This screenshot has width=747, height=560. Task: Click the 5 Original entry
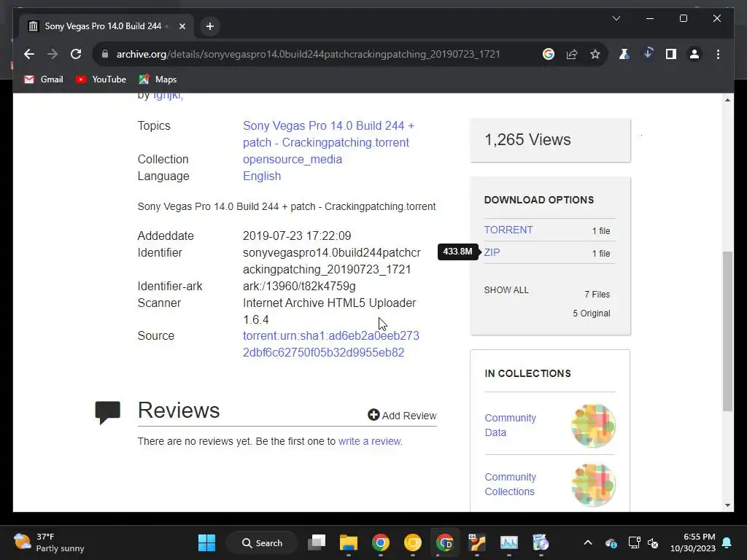tap(591, 314)
